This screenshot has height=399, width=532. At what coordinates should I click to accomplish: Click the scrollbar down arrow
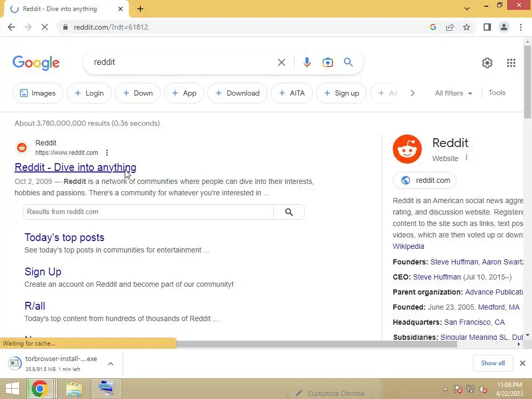pyautogui.click(x=527, y=335)
